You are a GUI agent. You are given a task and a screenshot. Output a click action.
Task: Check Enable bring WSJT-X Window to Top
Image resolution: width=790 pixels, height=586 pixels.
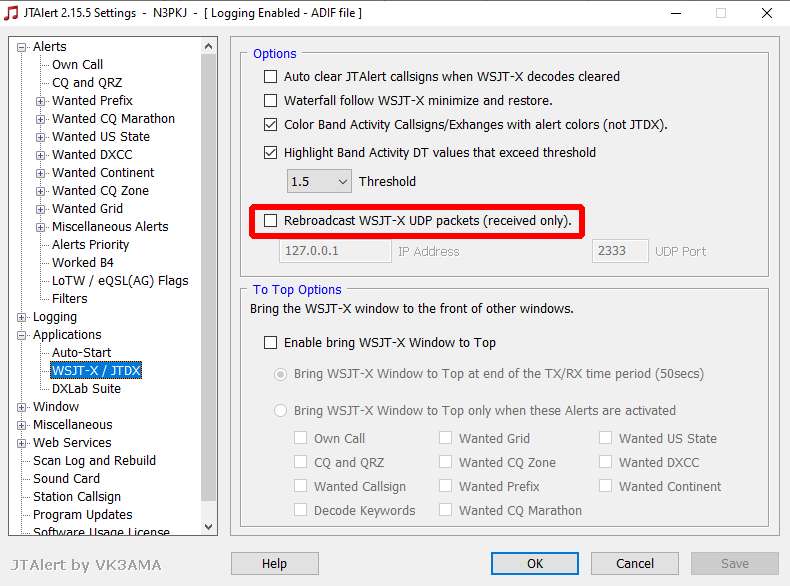tap(271, 343)
